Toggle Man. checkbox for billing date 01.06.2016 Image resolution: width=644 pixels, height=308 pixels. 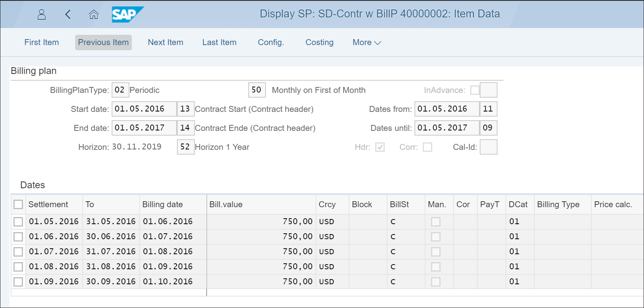click(436, 222)
